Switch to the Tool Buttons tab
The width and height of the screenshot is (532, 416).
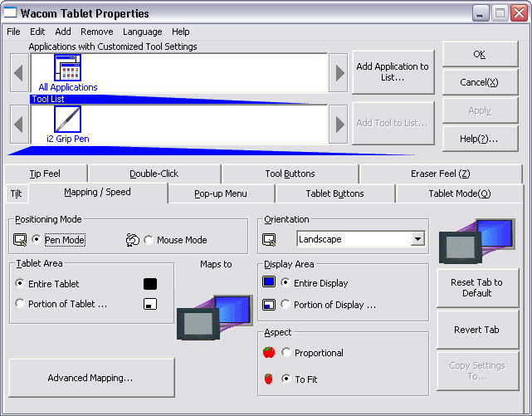(x=290, y=174)
